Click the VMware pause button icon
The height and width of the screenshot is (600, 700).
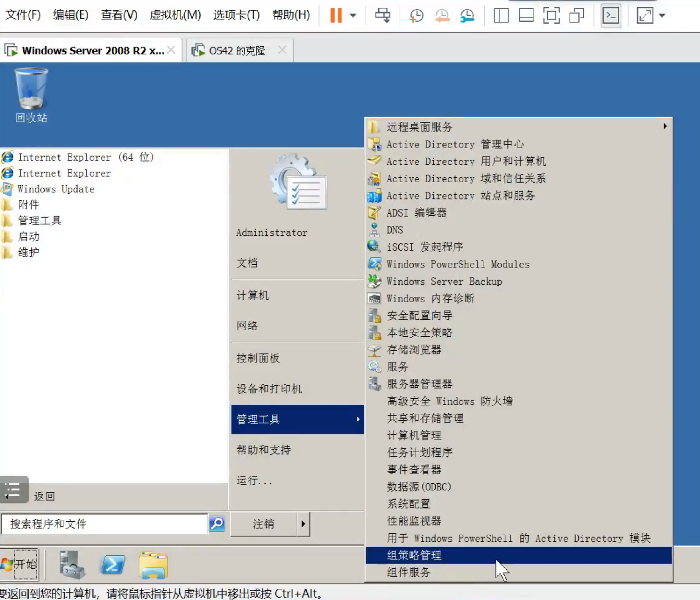[x=336, y=15]
